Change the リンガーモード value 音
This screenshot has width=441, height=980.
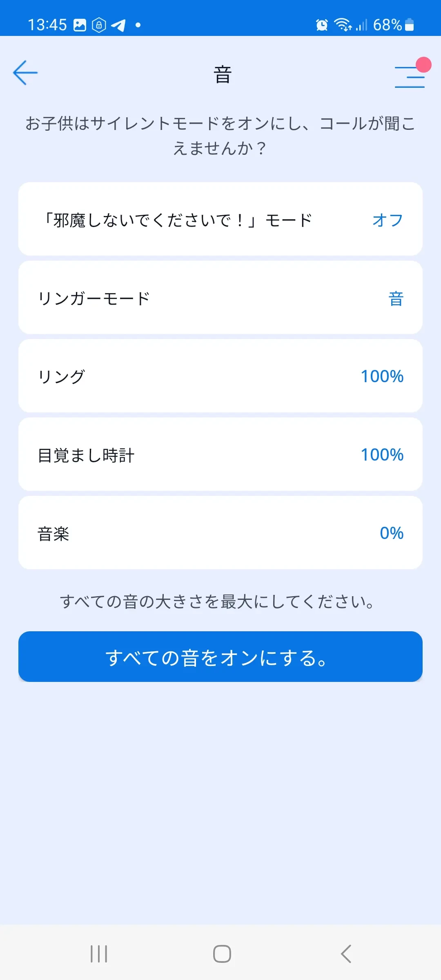(396, 298)
